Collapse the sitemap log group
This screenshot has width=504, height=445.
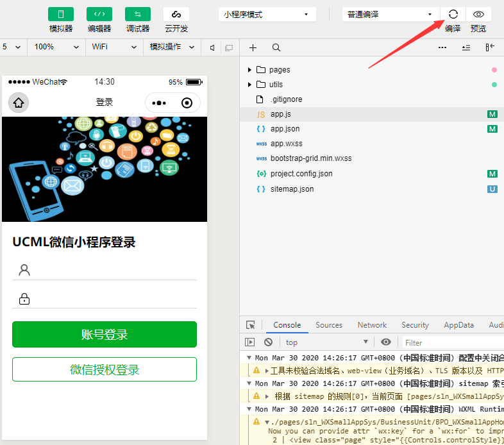pyautogui.click(x=249, y=383)
